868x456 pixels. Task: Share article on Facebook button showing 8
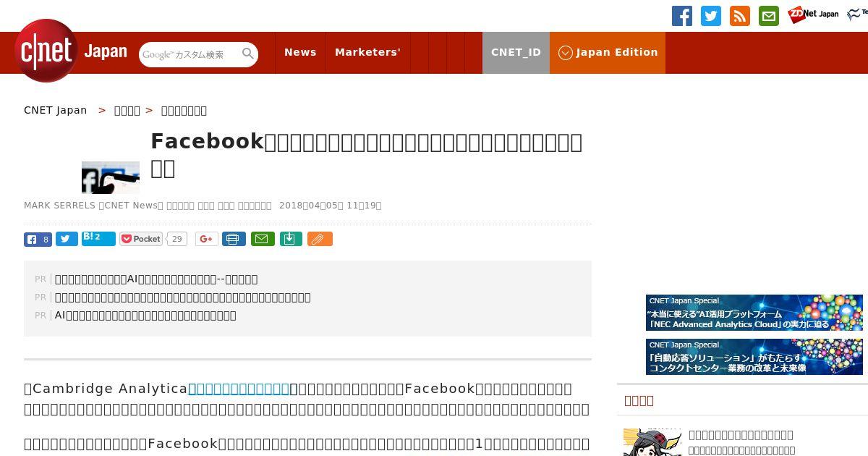click(38, 239)
